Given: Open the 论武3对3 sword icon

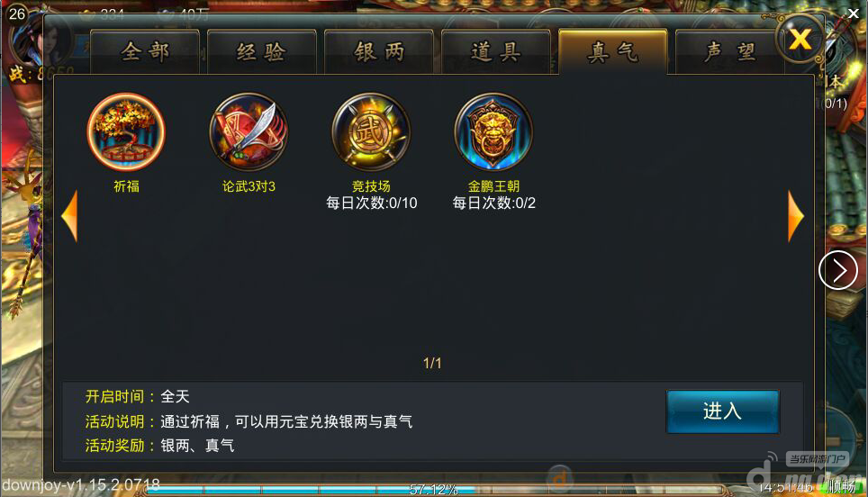Looking at the screenshot, I should tap(249, 131).
